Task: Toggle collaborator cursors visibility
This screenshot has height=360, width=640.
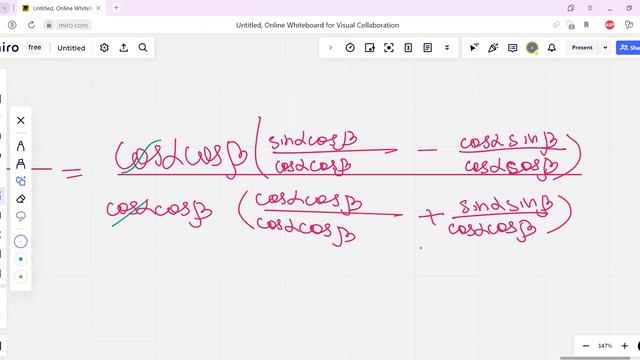Action: pyautogui.click(x=474, y=48)
